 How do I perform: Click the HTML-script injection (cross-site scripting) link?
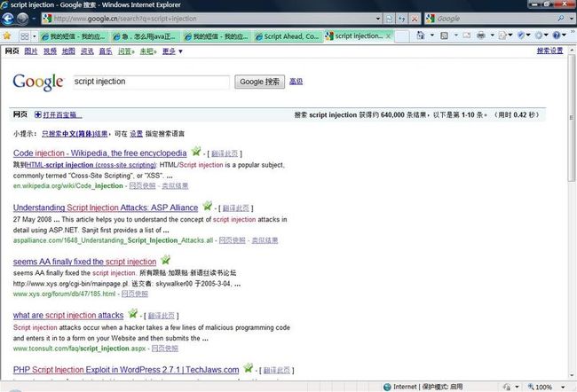pos(91,165)
